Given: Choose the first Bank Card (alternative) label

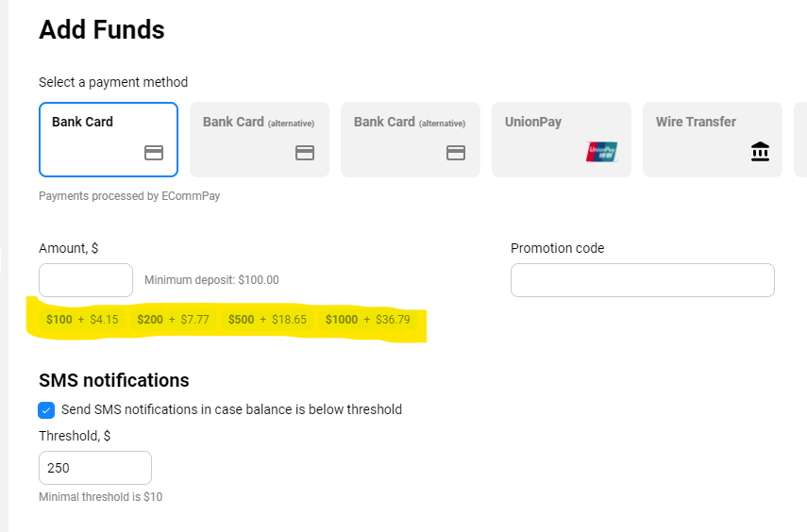Looking at the screenshot, I should [259, 122].
